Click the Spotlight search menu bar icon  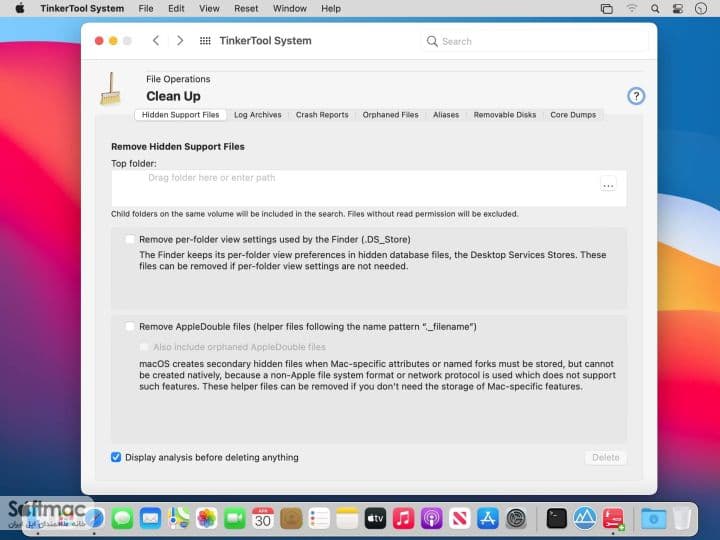[655, 9]
